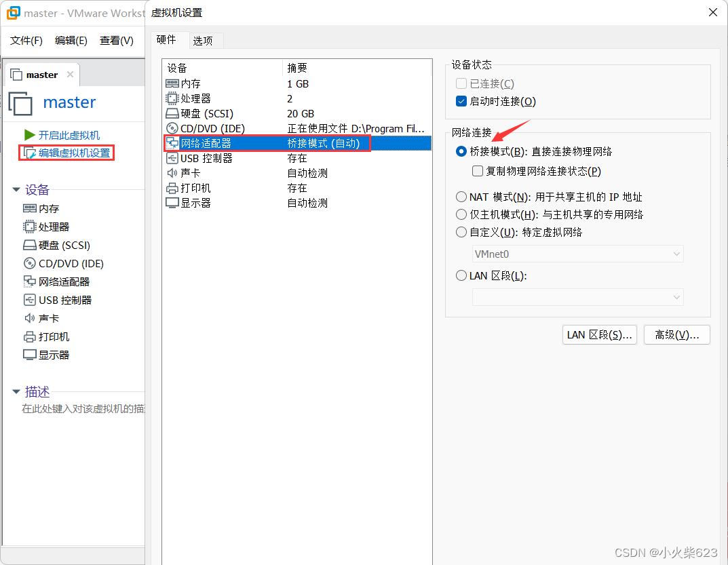Open the VMnet0 dropdown
Viewport: 728px width, 565px height.
pos(577,254)
